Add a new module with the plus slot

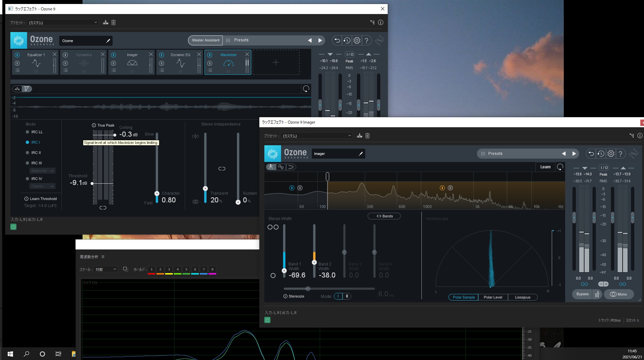(x=276, y=62)
